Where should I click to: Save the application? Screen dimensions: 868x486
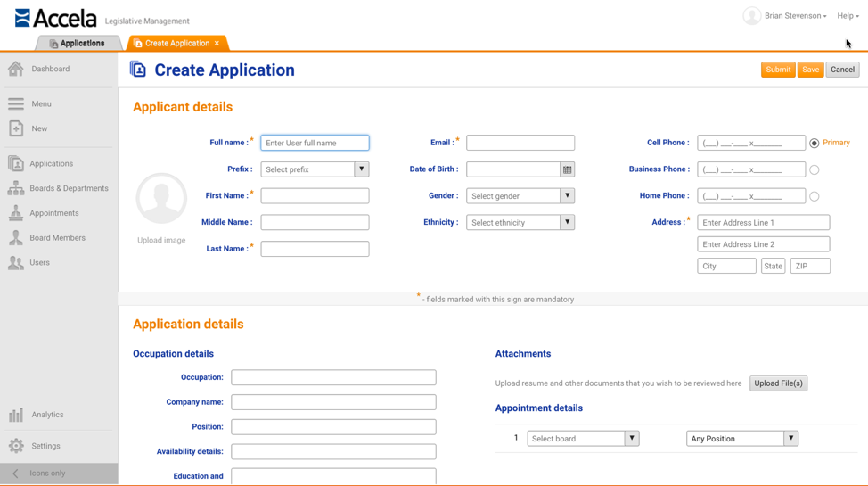pyautogui.click(x=810, y=70)
